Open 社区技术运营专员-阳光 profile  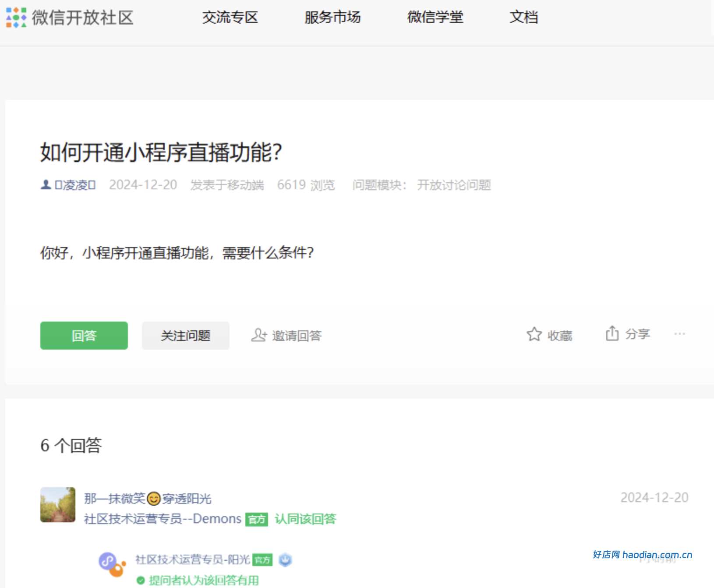pyautogui.click(x=193, y=560)
